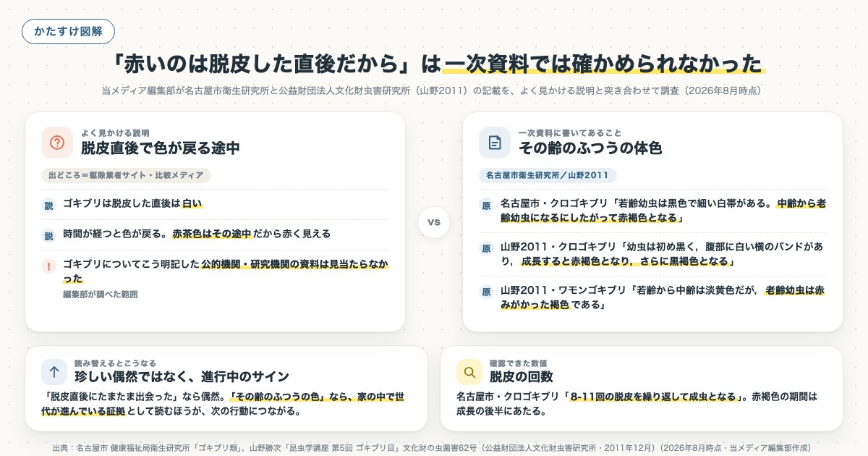Click the label よく見かける説明
Screen dimensions: 868x456
pyautogui.click(x=115, y=133)
